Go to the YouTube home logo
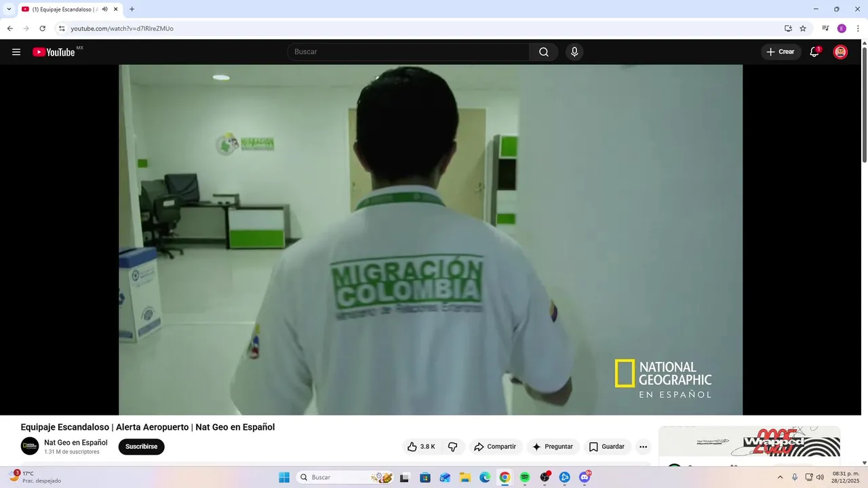This screenshot has width=868, height=488. click(54, 52)
